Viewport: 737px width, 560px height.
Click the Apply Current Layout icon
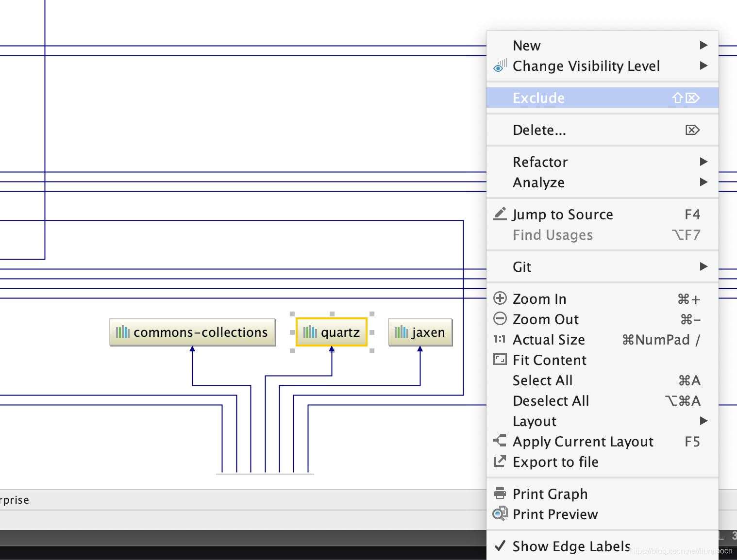pyautogui.click(x=500, y=441)
